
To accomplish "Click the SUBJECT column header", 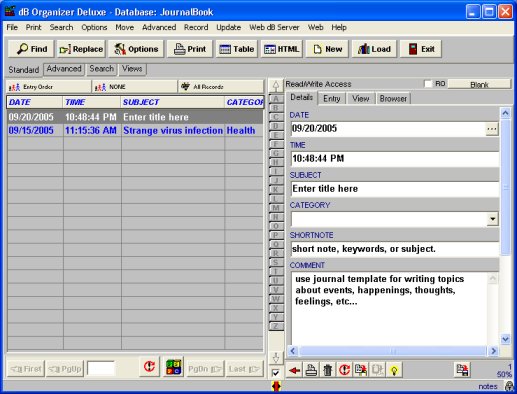I will (172, 102).
